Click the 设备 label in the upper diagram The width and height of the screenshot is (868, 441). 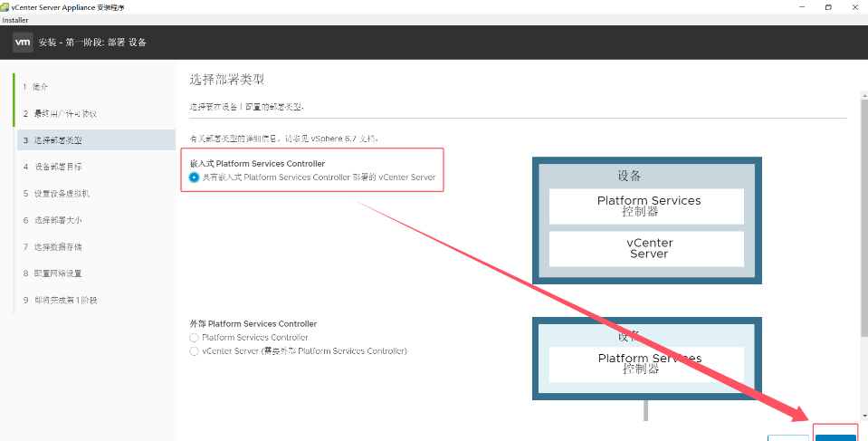click(x=629, y=176)
